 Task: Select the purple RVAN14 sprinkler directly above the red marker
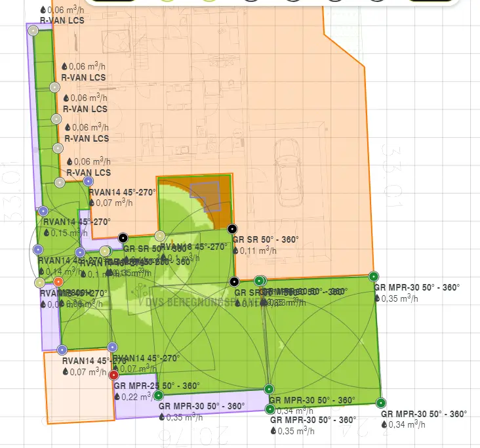click(x=112, y=347)
